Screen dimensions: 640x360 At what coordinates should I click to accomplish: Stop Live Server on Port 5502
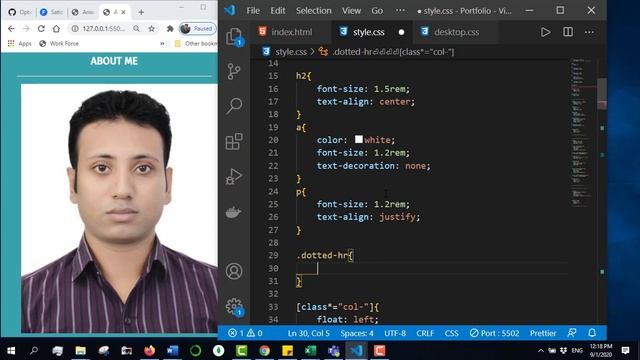494,333
